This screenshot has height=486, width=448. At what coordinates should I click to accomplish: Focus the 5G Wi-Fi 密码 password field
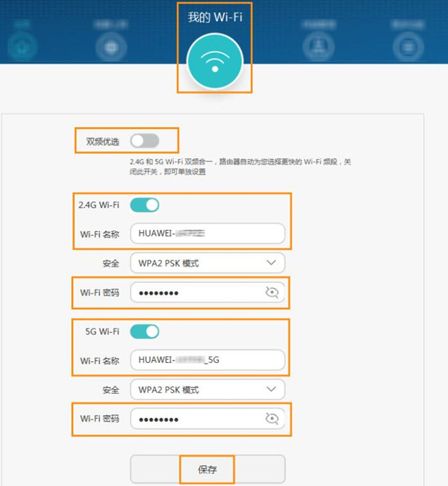pos(208,419)
